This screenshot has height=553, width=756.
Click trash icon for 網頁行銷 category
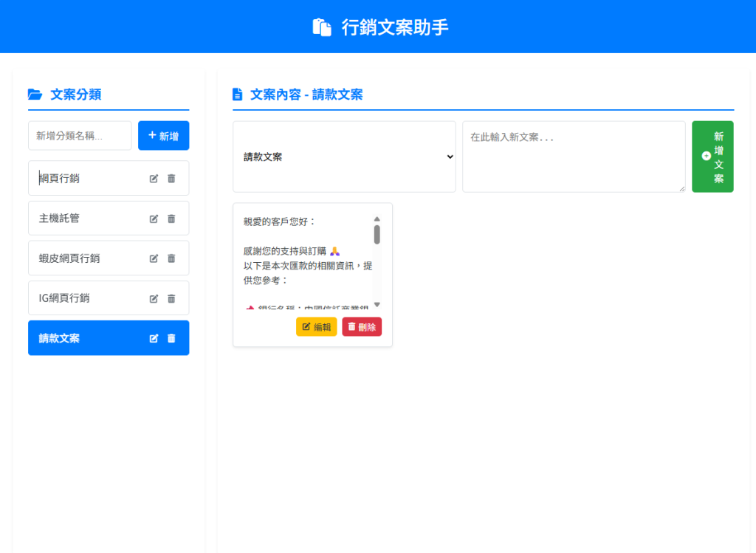[171, 179]
